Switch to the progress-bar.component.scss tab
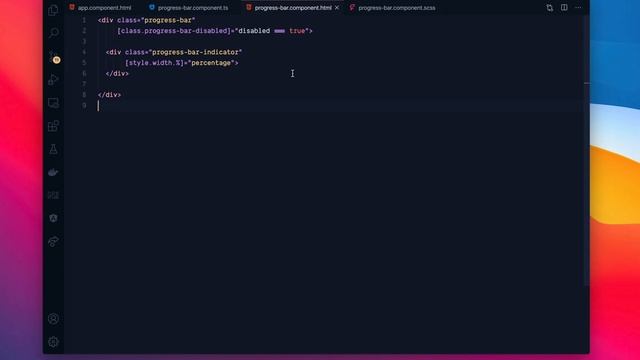The height and width of the screenshot is (360, 640). click(393, 8)
